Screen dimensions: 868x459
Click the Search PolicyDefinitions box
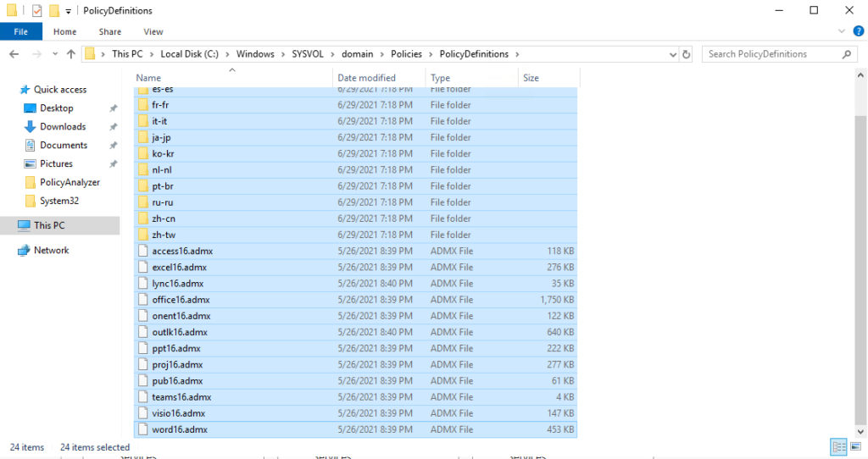pyautogui.click(x=779, y=54)
